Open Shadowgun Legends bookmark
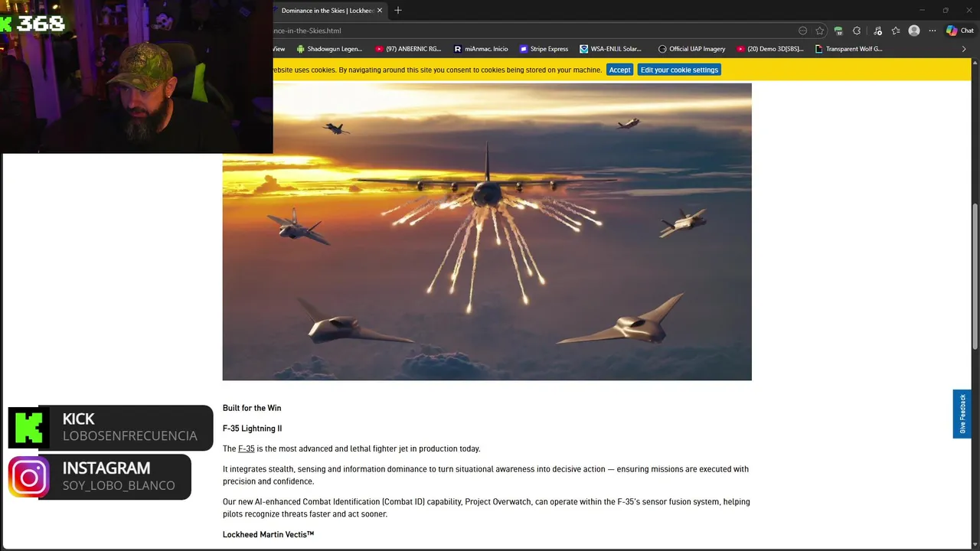The width and height of the screenshot is (980, 551). point(329,49)
